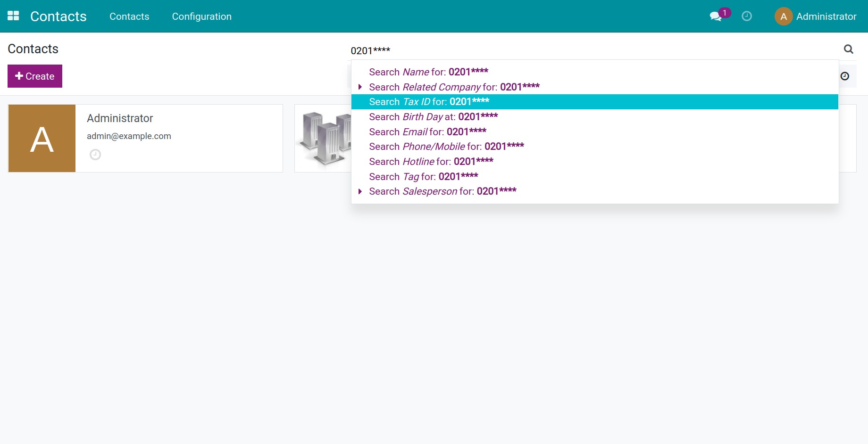This screenshot has height=444, width=868.
Task: Open the conversations chat icon
Action: click(x=715, y=16)
